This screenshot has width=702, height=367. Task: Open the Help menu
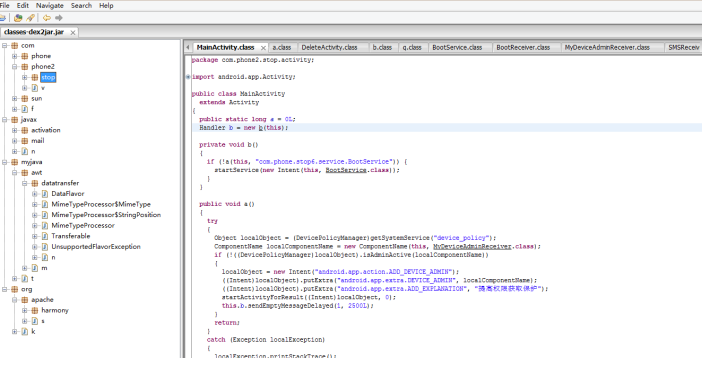click(106, 5)
